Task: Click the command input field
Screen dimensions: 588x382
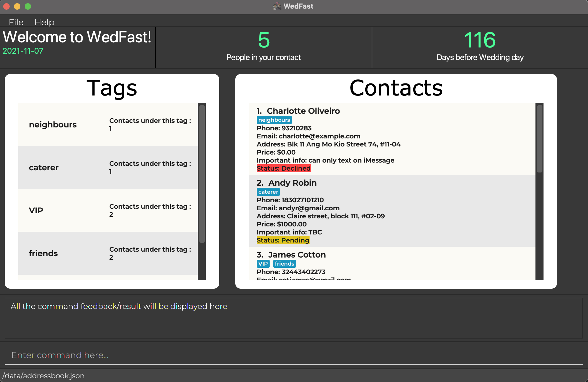Action: tap(294, 355)
